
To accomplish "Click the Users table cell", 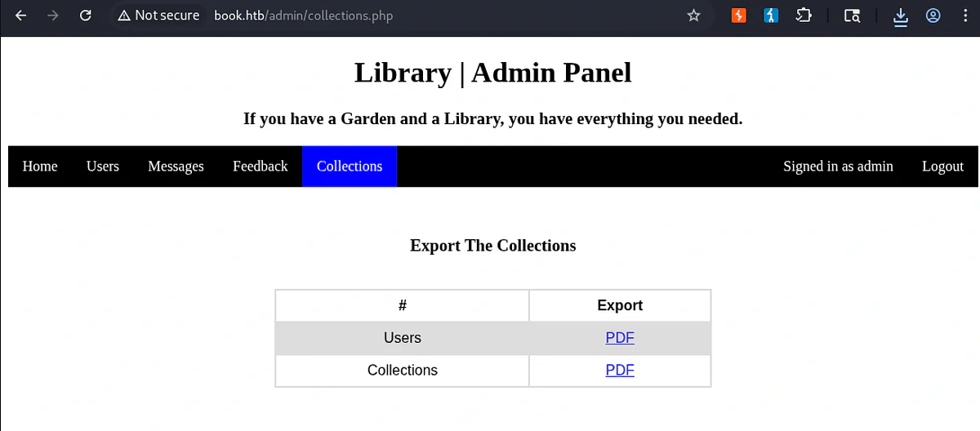I will click(x=403, y=338).
